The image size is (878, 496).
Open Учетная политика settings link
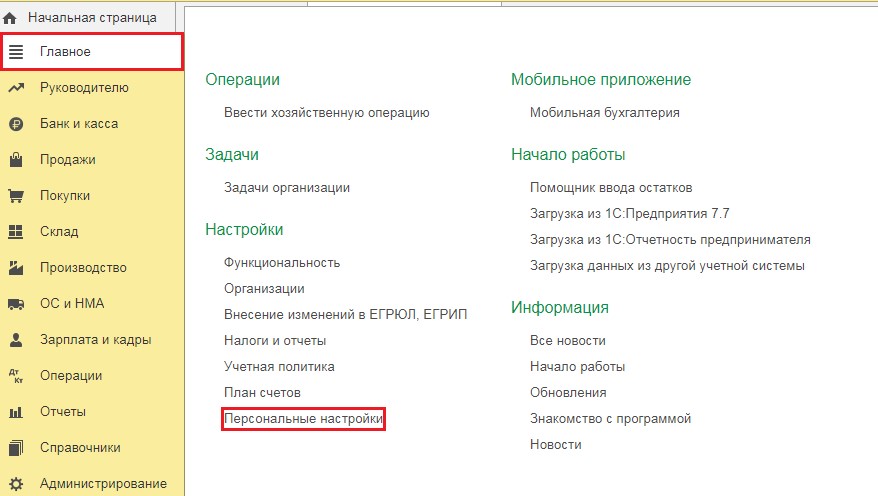click(x=279, y=367)
